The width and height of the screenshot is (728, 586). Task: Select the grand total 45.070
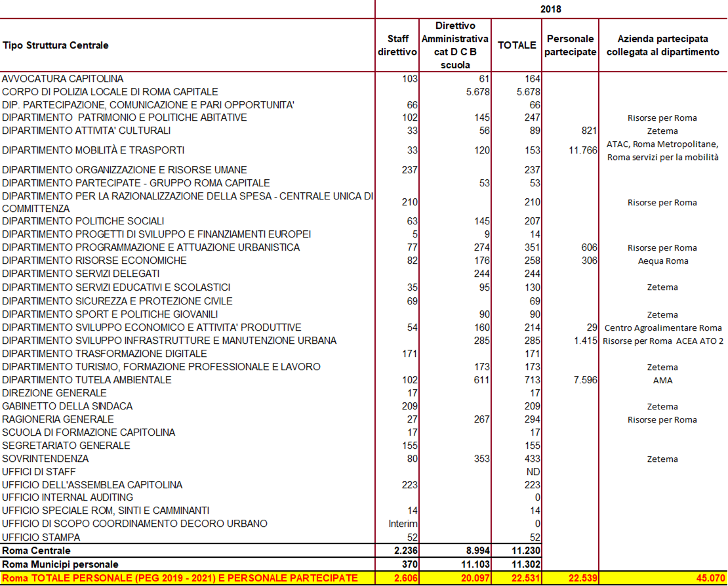(710, 578)
